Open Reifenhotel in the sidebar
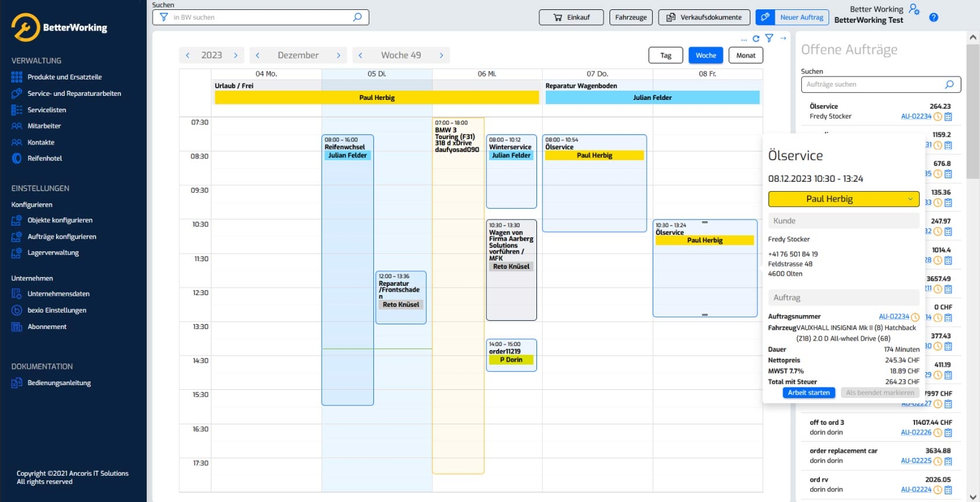The image size is (980, 502). click(45, 158)
